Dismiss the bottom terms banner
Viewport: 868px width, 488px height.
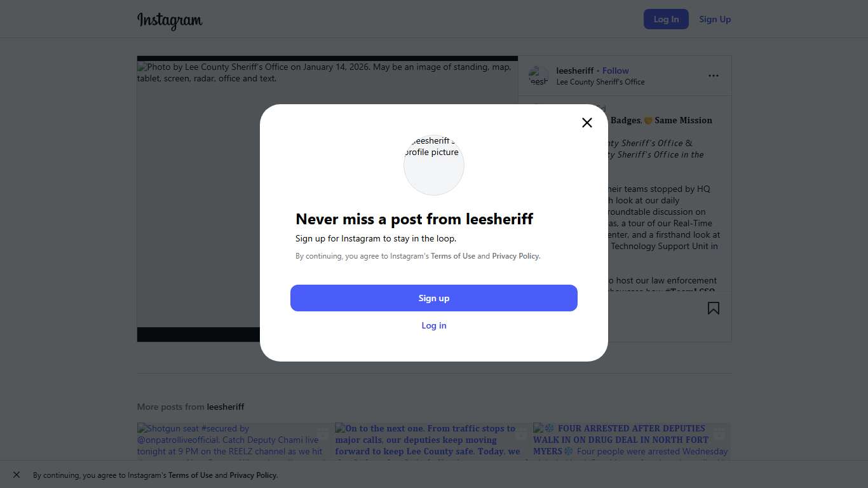point(17,475)
